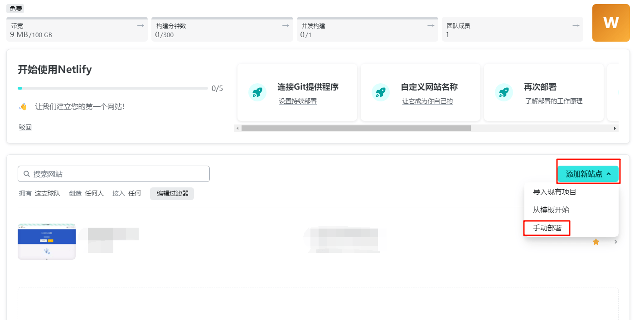Click the 自定义网站名称 heading

(430, 87)
